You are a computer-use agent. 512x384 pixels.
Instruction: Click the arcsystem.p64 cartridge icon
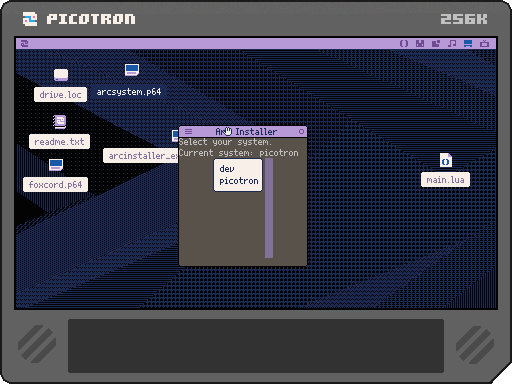click(132, 70)
